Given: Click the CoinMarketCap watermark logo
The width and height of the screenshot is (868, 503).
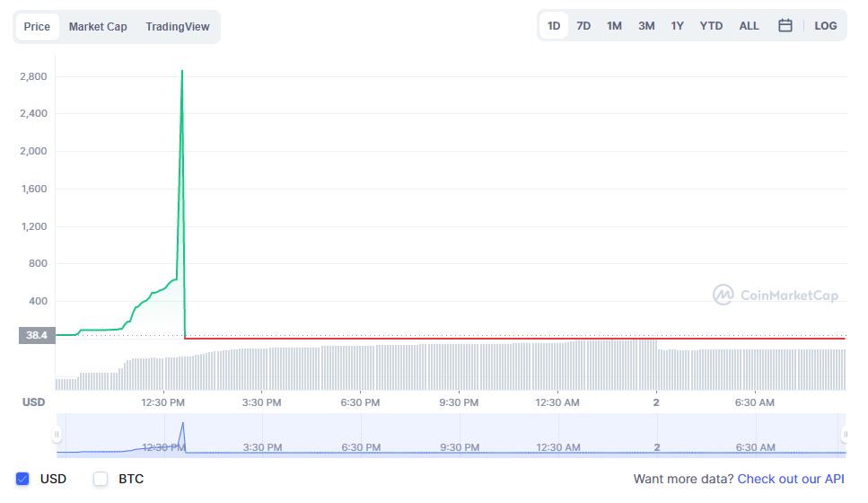Looking at the screenshot, I should pos(776,295).
